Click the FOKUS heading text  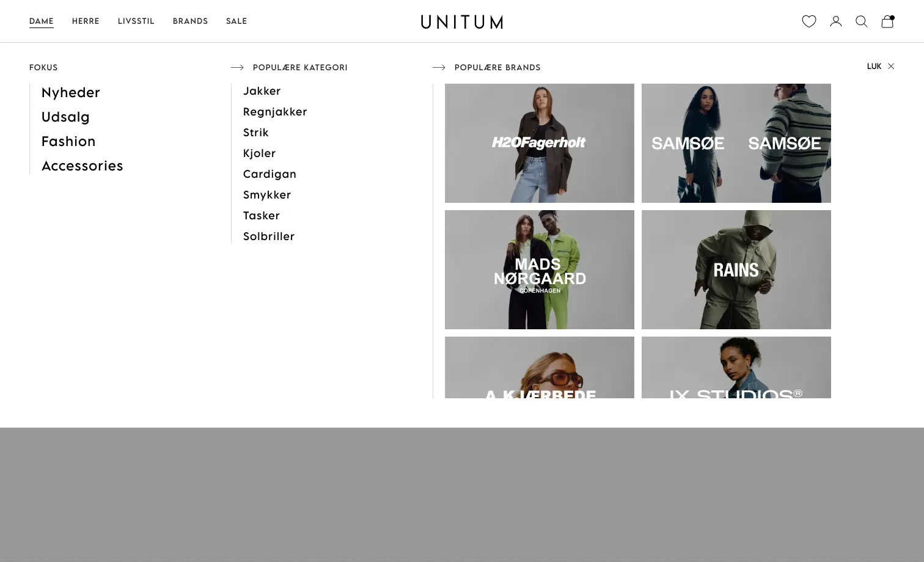tap(43, 68)
